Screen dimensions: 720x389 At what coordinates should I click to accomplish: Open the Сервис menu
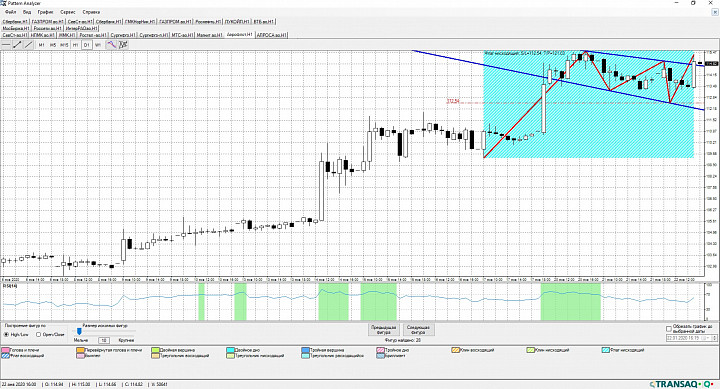point(68,12)
